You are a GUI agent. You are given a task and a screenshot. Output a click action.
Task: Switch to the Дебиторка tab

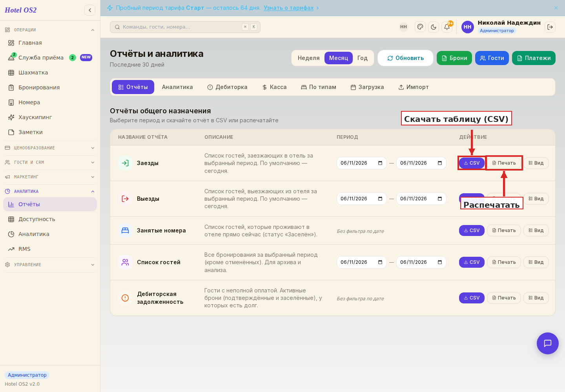coord(228,87)
